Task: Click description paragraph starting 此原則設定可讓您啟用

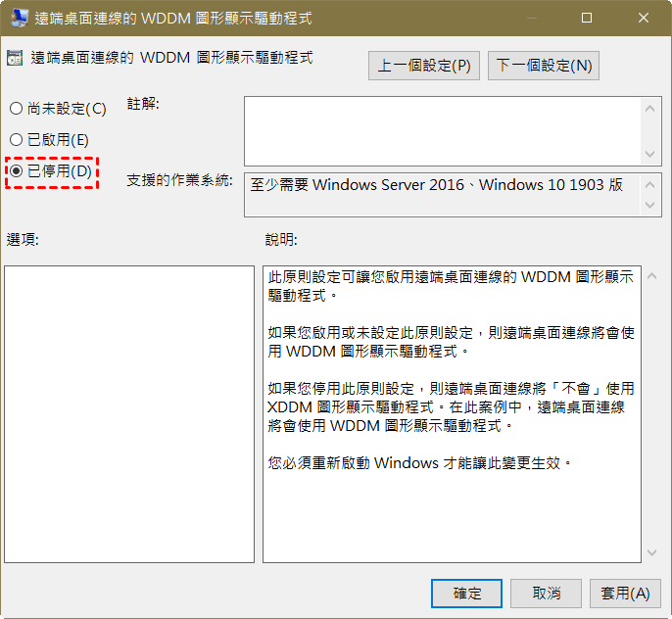Action: 451,286
